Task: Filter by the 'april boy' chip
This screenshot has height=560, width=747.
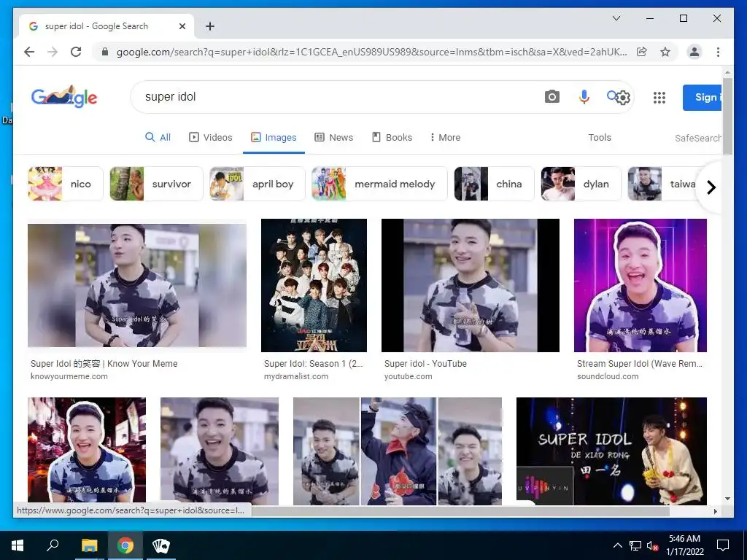Action: (258, 184)
